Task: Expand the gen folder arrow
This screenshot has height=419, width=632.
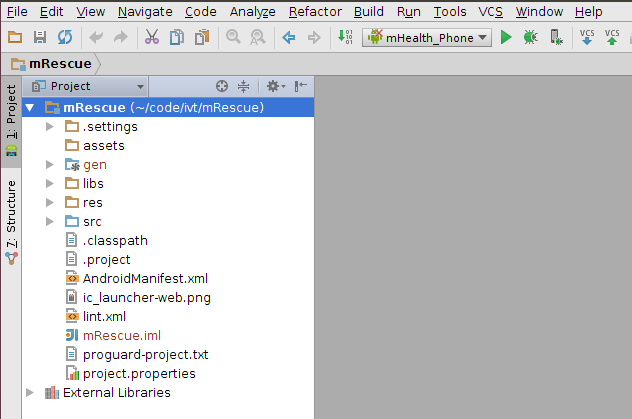Action: 50,164
